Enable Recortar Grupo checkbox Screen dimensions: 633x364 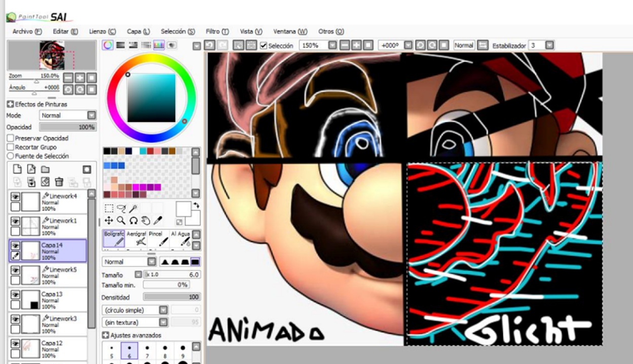[x=11, y=147]
